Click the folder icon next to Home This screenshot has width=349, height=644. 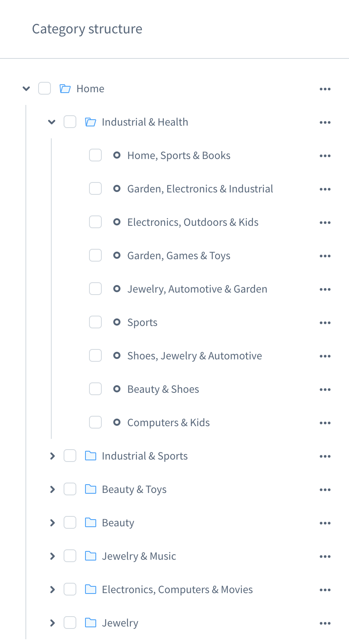point(64,88)
